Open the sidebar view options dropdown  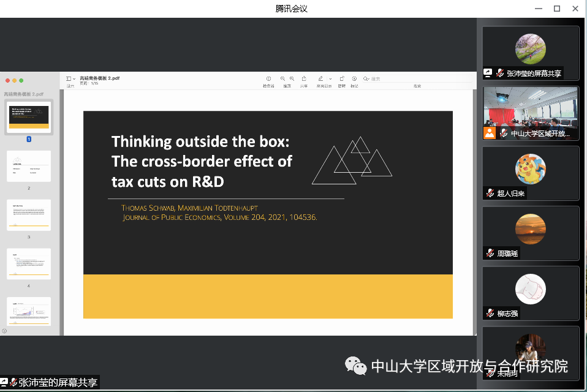(x=70, y=79)
